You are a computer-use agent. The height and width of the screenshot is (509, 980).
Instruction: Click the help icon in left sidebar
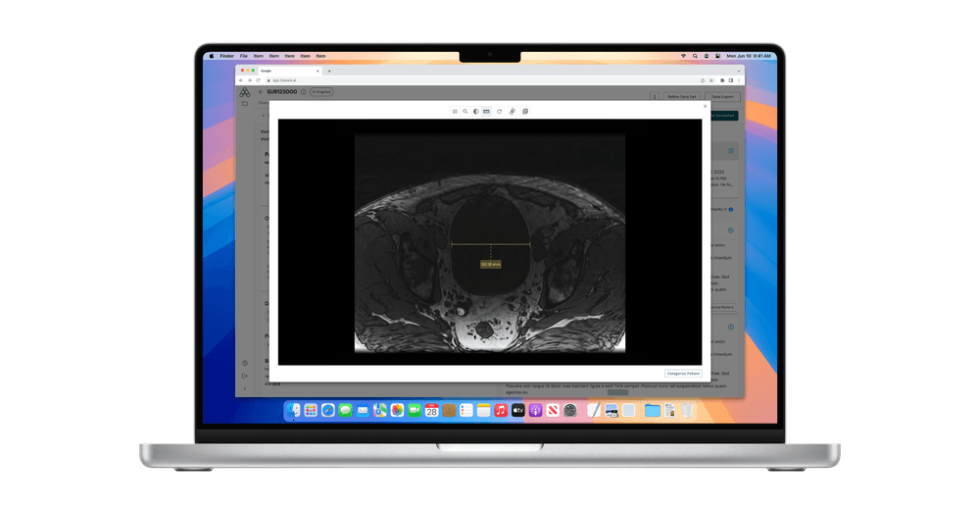coord(244,363)
